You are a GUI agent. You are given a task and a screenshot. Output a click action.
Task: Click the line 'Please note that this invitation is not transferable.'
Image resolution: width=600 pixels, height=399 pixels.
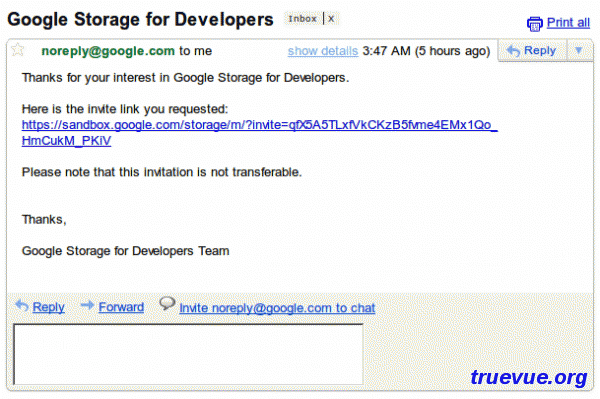[x=162, y=172]
